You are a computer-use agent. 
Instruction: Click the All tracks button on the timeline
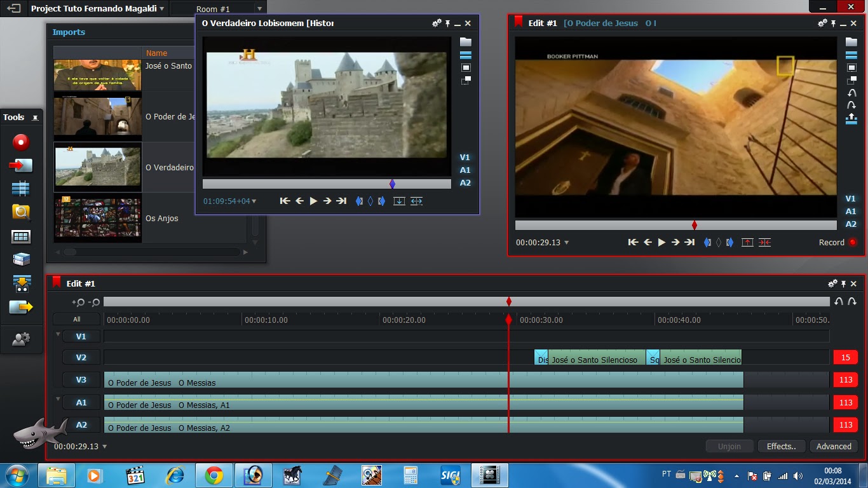pos(76,320)
